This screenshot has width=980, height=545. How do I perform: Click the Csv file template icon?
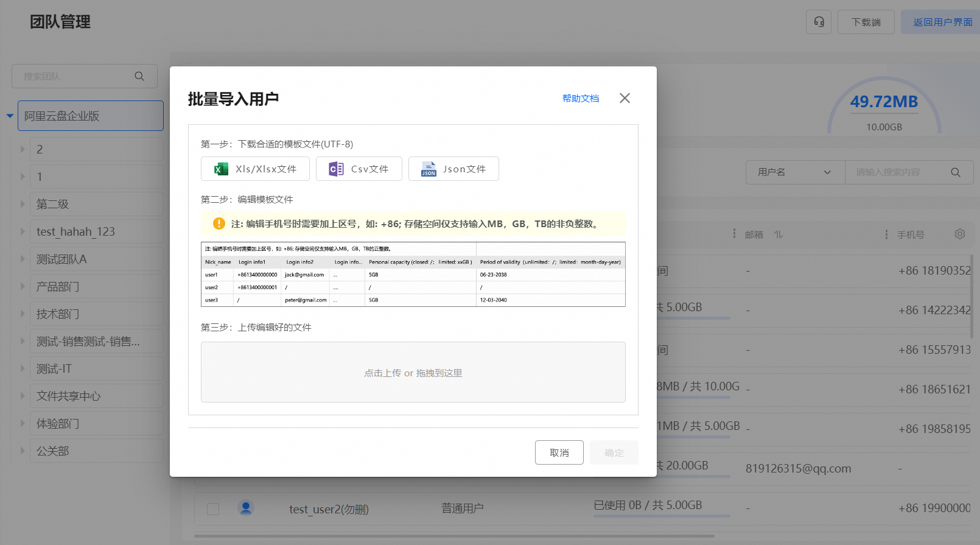point(336,169)
